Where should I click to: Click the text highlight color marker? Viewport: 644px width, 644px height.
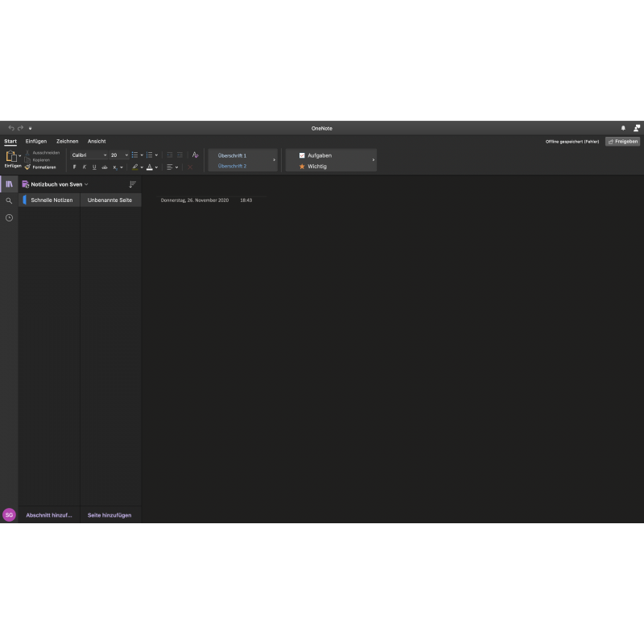point(135,167)
